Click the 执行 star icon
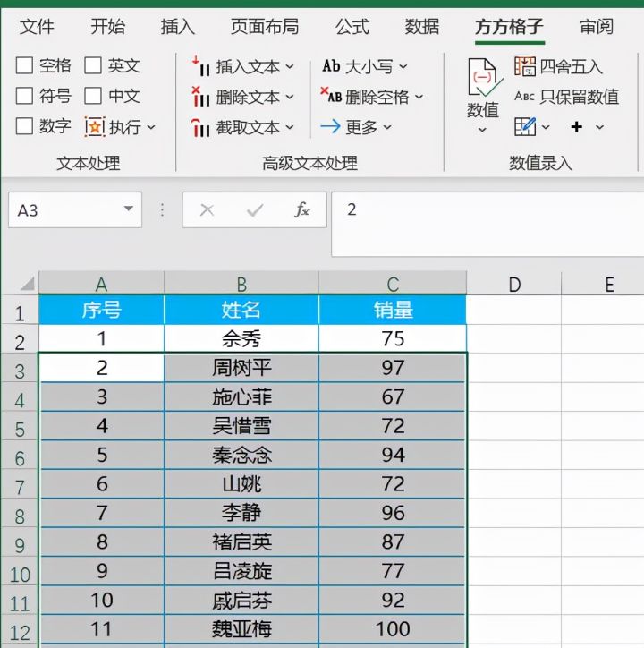 (x=95, y=127)
